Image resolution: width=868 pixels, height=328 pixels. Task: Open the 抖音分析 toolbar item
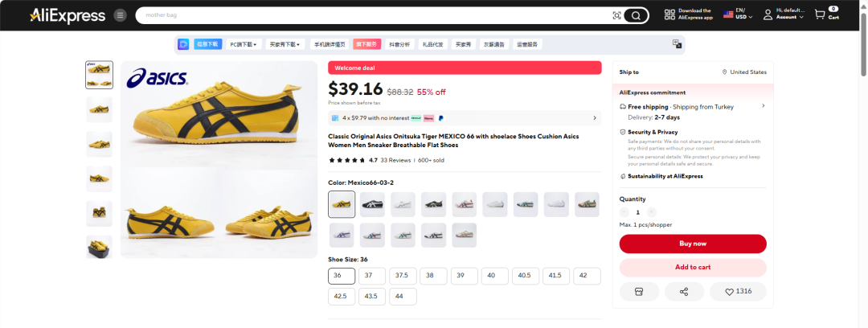click(399, 44)
